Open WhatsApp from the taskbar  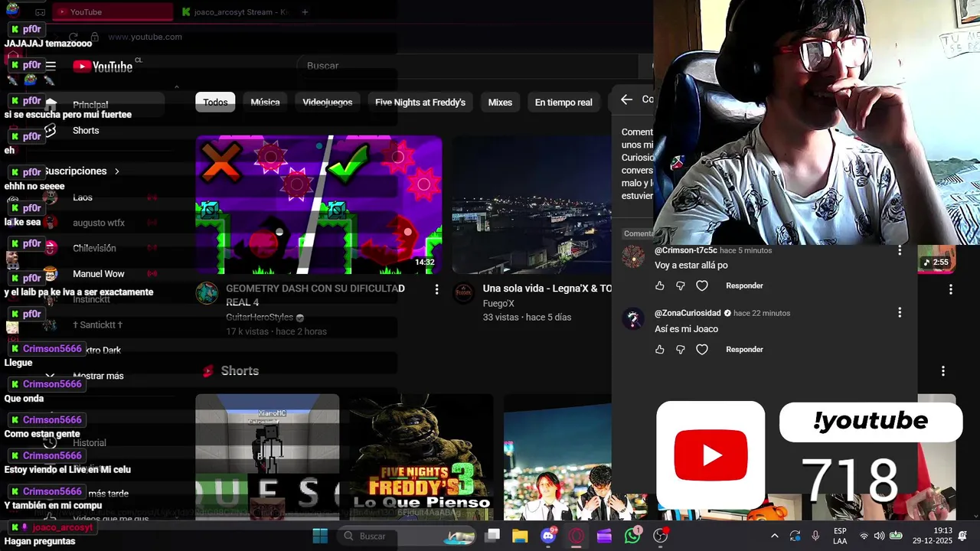coord(632,536)
